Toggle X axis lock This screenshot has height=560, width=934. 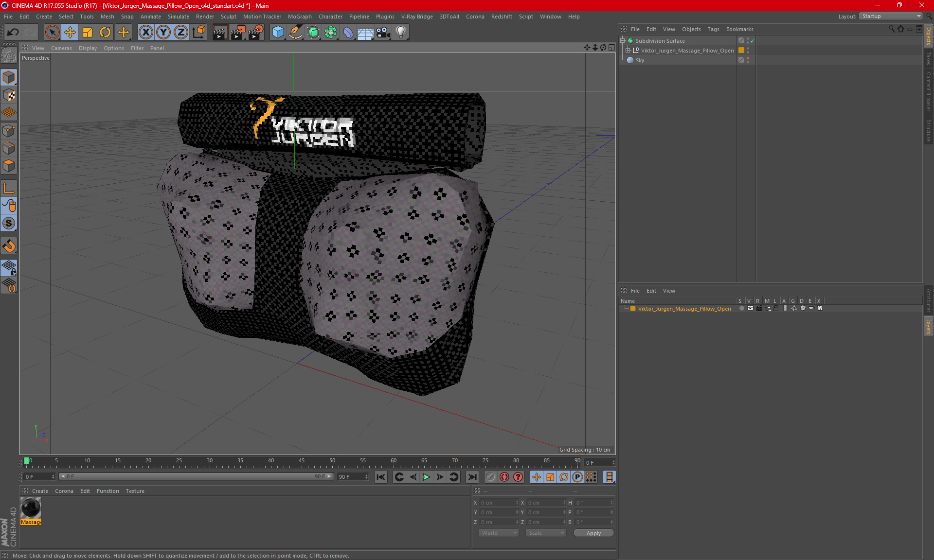[145, 33]
